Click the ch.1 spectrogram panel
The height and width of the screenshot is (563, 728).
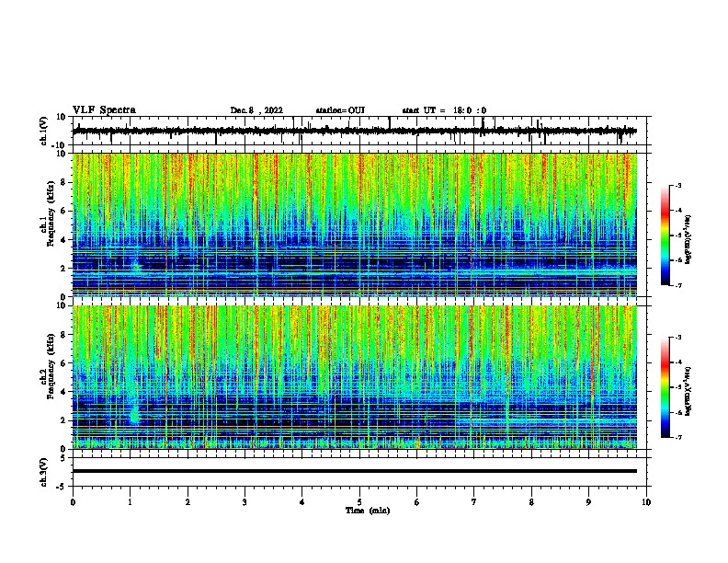point(355,224)
